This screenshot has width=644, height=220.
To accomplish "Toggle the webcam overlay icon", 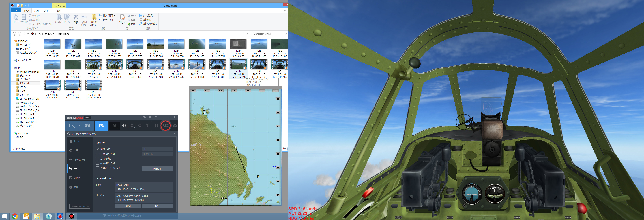I will point(115,126).
